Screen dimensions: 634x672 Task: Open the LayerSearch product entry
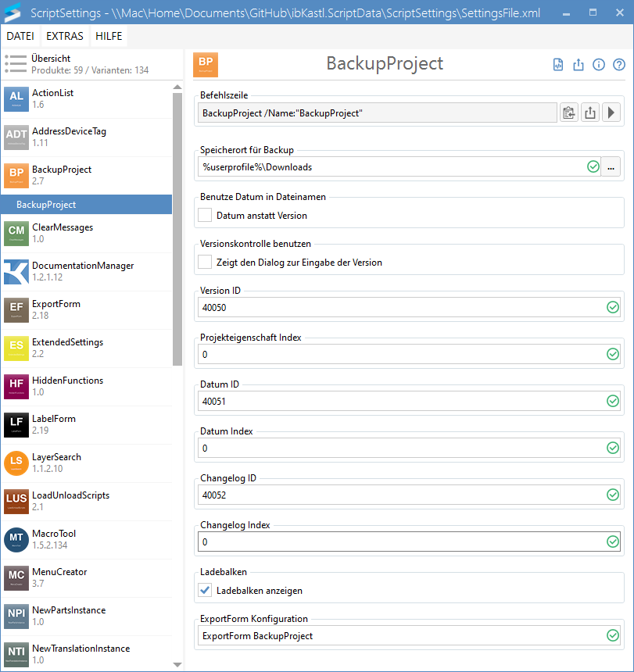pyautogui.click(x=56, y=463)
